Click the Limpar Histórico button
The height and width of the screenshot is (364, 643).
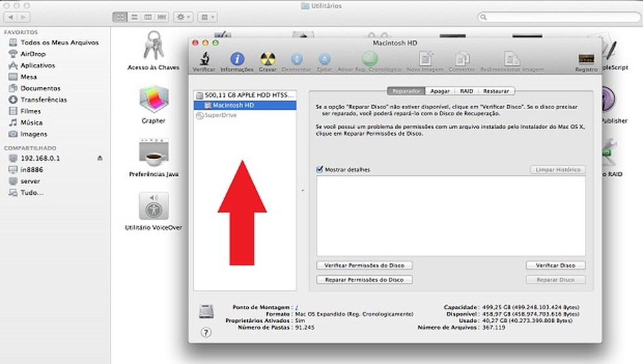pyautogui.click(x=557, y=169)
